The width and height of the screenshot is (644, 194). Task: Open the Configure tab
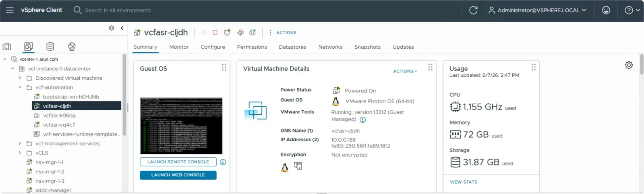coord(213,47)
